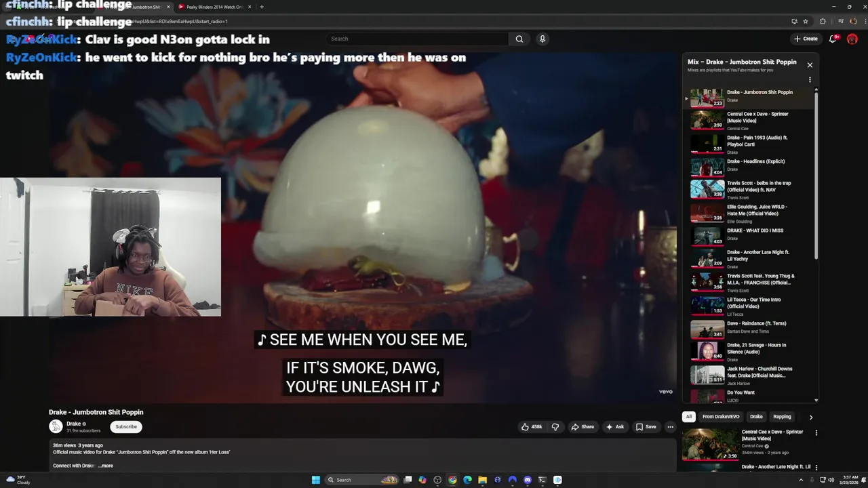This screenshot has width=868, height=488.
Task: Click the Ask button
Action: coord(615,427)
